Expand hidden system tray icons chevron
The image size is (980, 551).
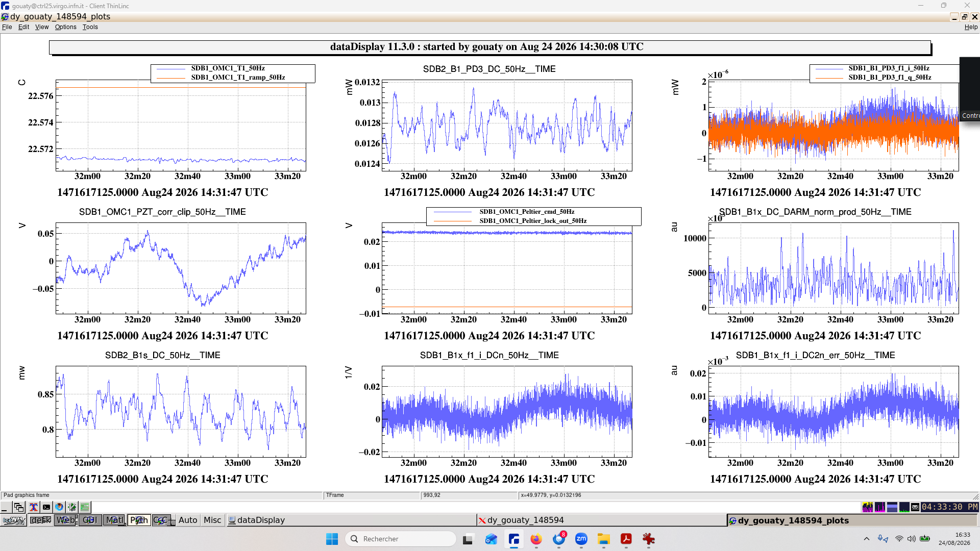click(866, 539)
